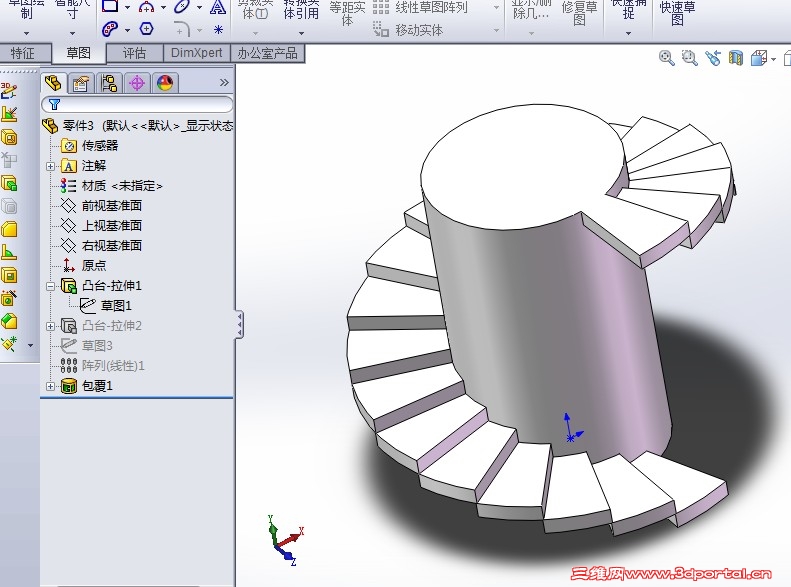Open the slot tool dropdown arrow
791x587 pixels.
[x=127, y=30]
